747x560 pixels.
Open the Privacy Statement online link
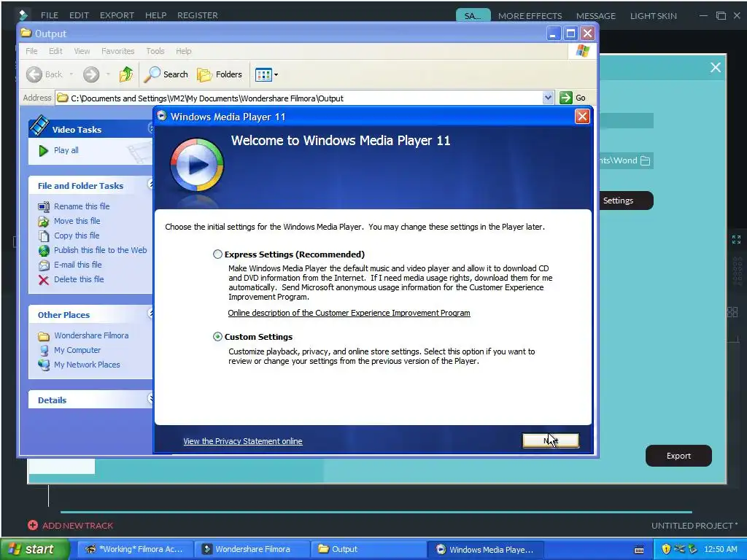click(x=242, y=441)
